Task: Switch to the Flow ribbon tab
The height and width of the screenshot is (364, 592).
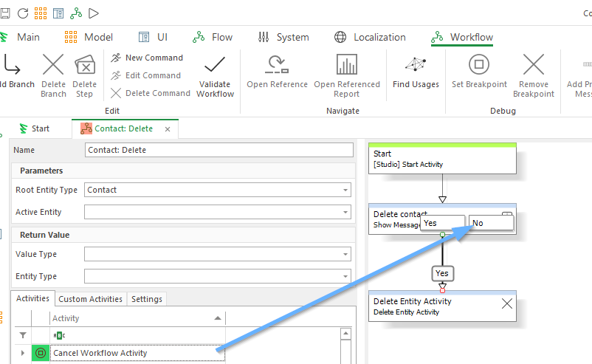Action: point(213,37)
